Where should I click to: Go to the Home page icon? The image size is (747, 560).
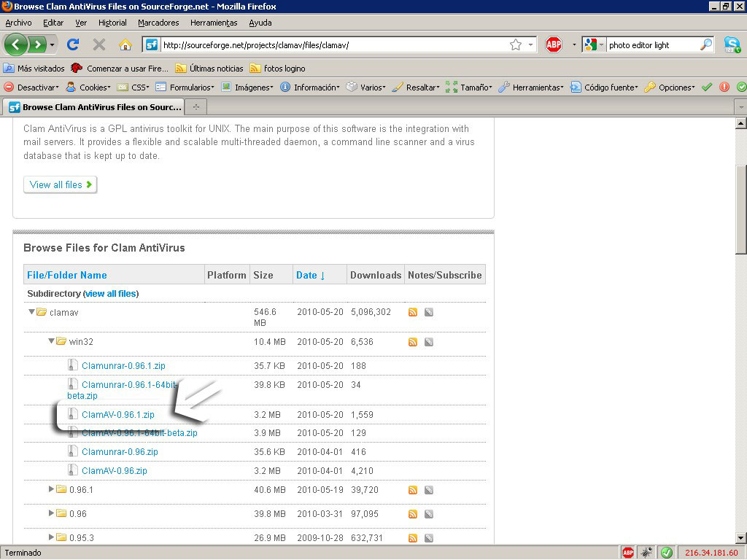click(x=125, y=44)
